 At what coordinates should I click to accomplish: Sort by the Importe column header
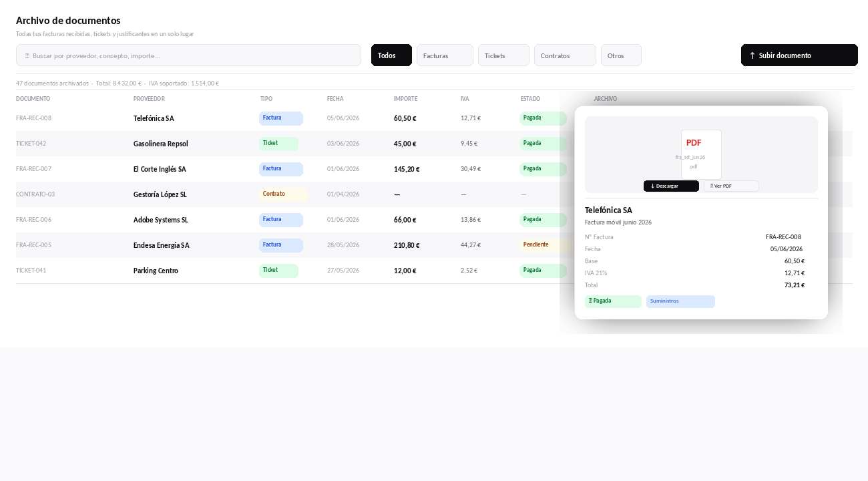405,99
